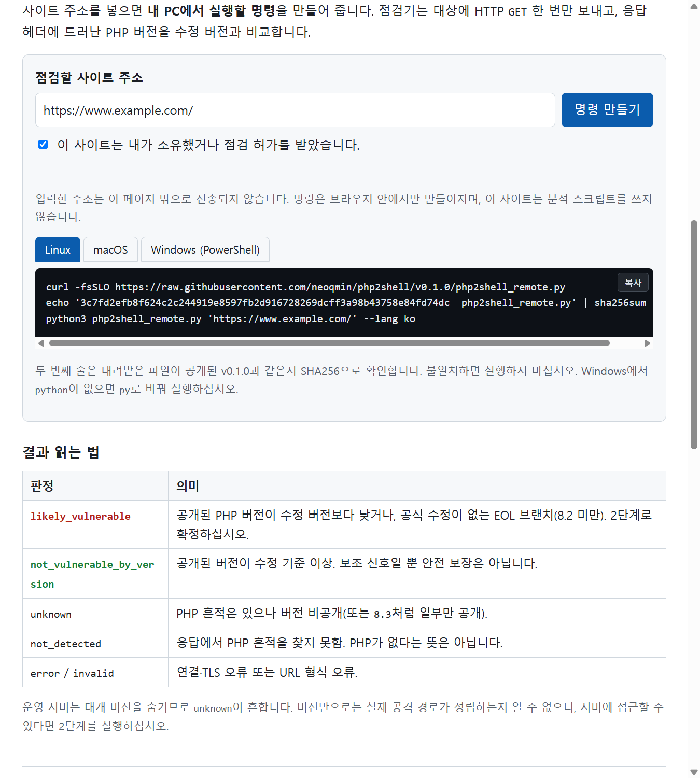The width and height of the screenshot is (700, 778).
Task: Click the '연결·TLS 오류 또는 URL 형식 오류' cell
Action: 417,673
